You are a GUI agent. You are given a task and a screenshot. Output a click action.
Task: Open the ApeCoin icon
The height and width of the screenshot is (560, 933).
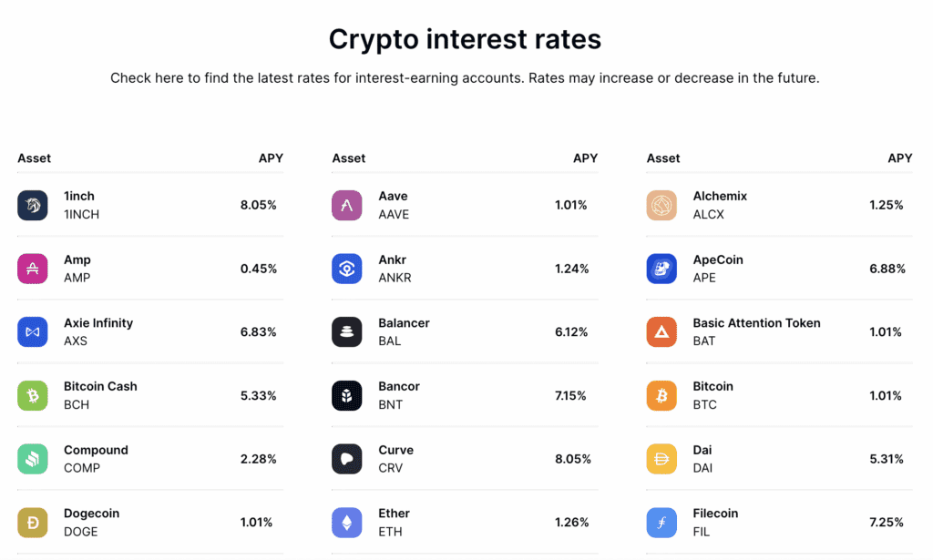tap(661, 269)
